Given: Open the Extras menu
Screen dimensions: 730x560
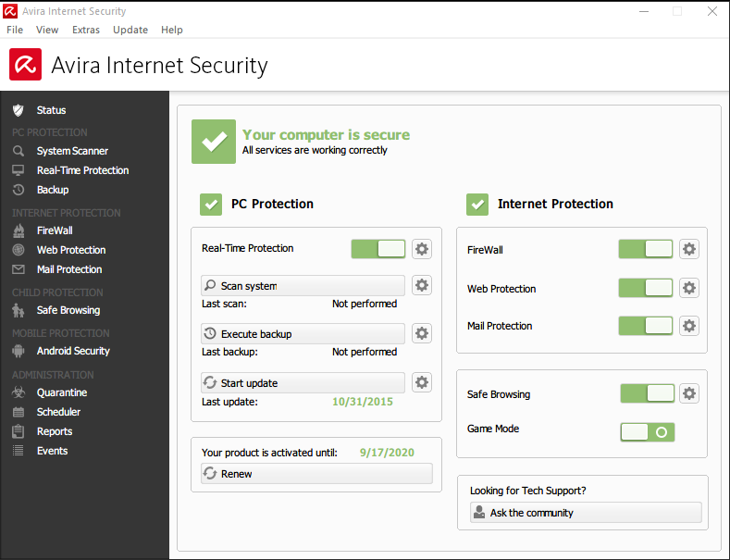Looking at the screenshot, I should (86, 30).
